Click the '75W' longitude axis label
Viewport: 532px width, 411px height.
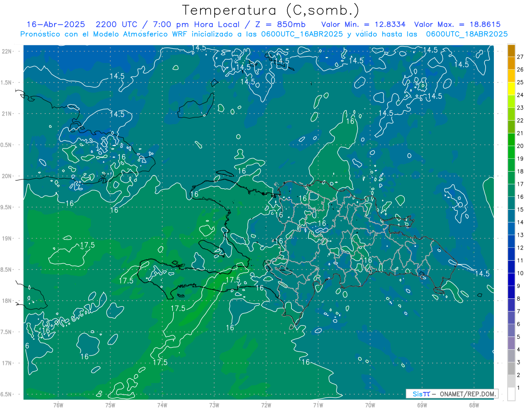coord(110,405)
